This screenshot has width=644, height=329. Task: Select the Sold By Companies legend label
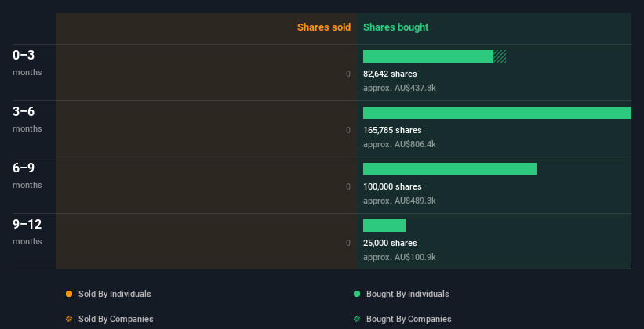(x=116, y=319)
